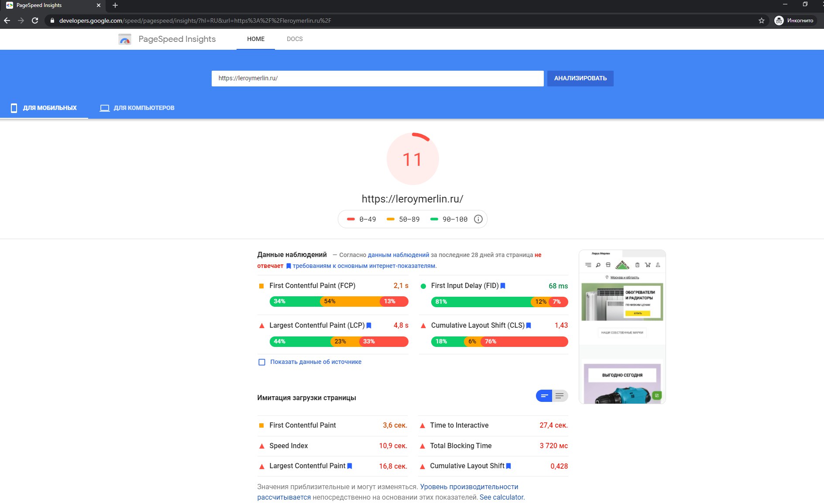Click the FCP distribution bar

339,301
